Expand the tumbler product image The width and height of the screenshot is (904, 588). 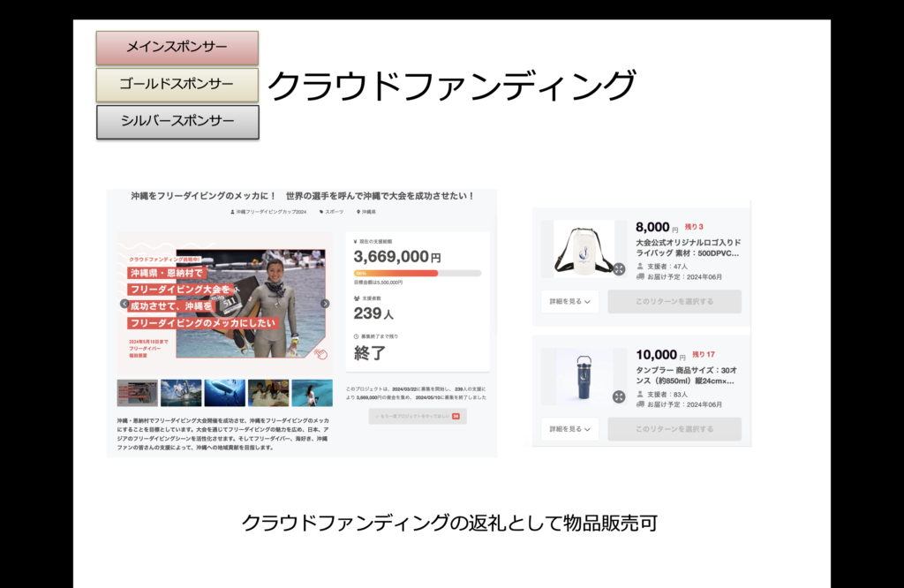(619, 397)
